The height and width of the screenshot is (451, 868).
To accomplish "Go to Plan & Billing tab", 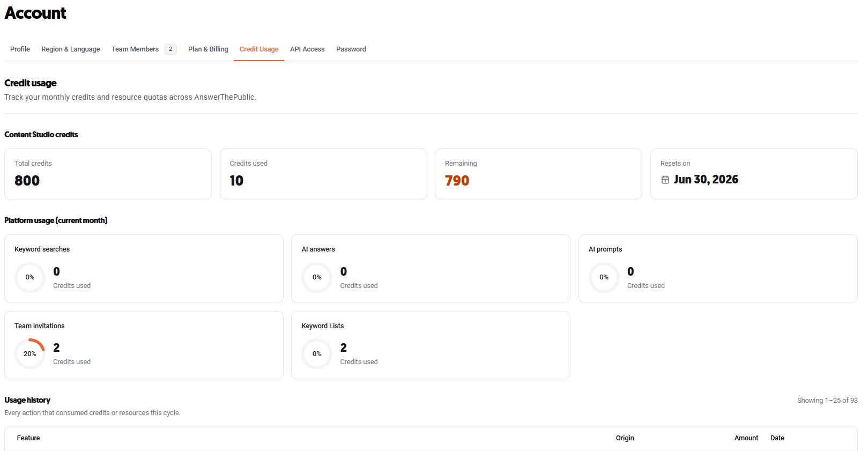I will (x=208, y=49).
